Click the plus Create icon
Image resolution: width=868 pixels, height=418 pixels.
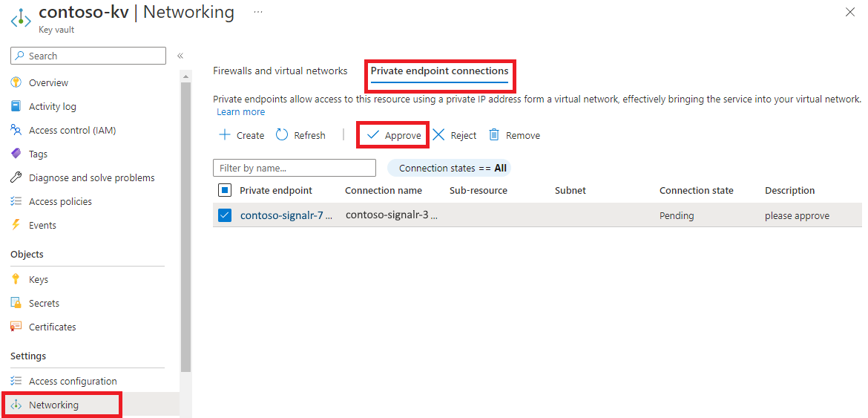click(x=225, y=135)
